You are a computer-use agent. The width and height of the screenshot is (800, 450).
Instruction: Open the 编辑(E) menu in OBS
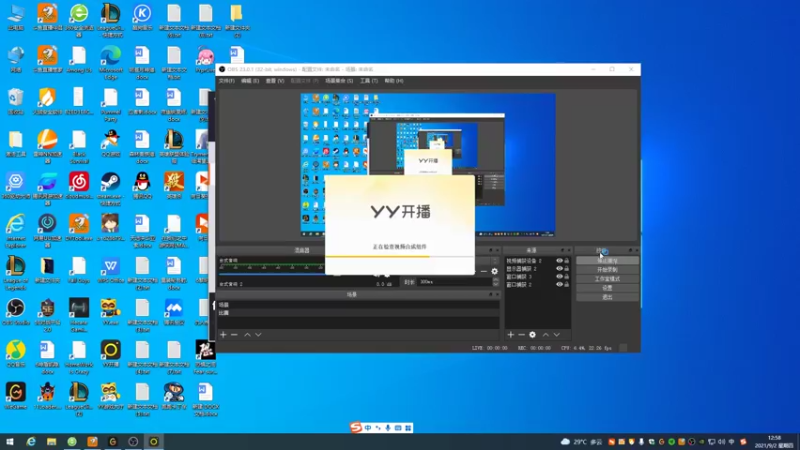(250, 81)
